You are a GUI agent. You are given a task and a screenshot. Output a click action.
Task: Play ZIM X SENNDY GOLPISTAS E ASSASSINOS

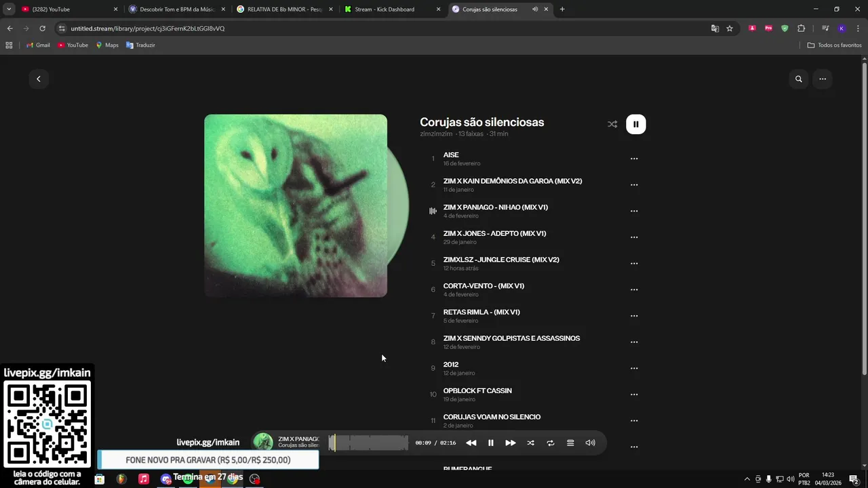511,338
